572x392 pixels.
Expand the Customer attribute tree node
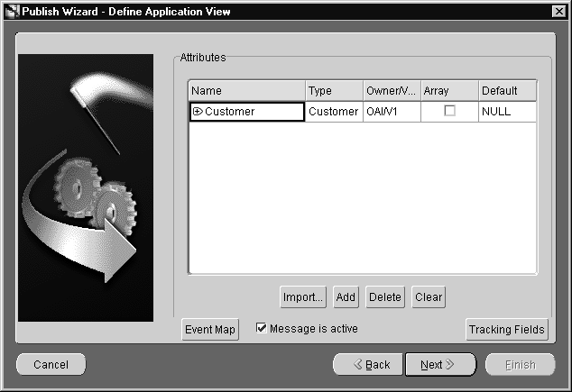point(198,112)
